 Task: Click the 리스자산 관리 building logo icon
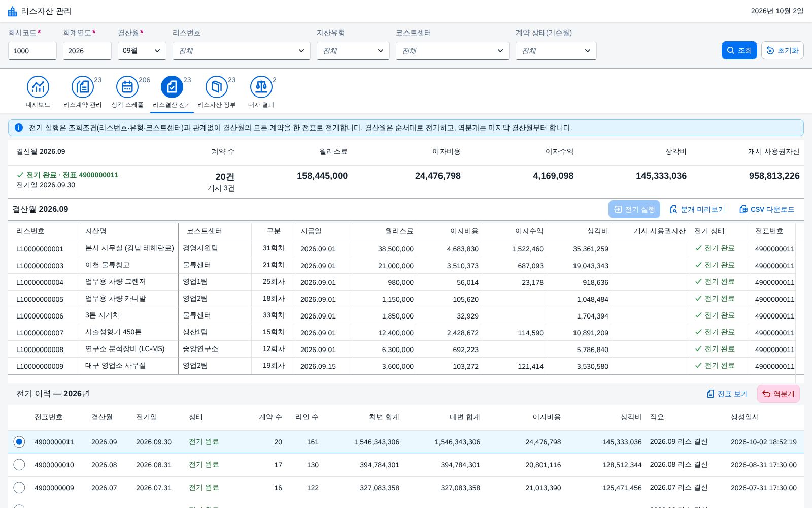coord(13,11)
